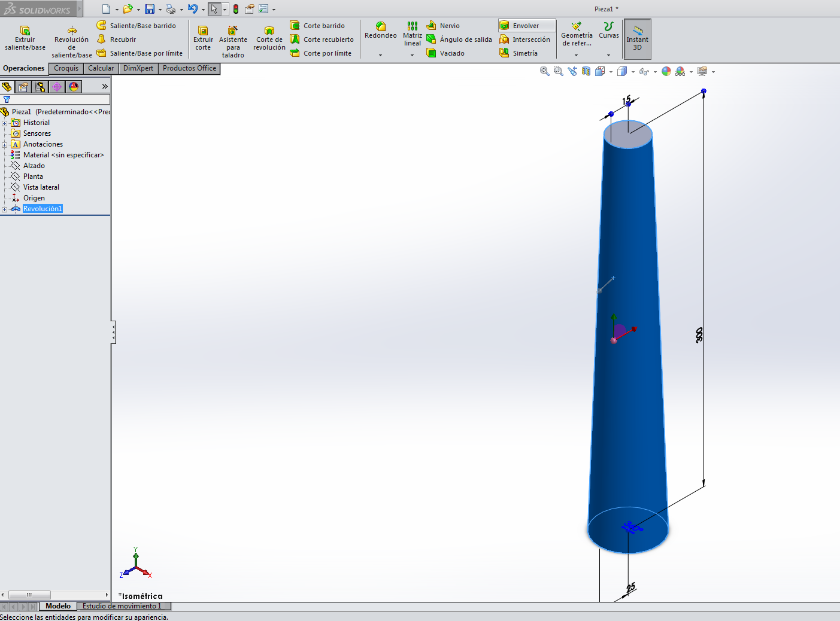Open Asistente para taladro

click(233, 42)
